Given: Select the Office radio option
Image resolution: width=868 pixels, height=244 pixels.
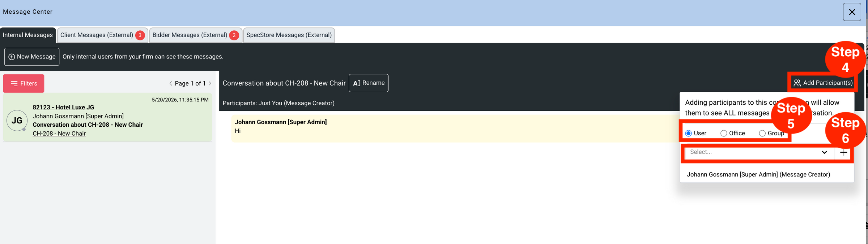Looking at the screenshot, I should tap(724, 133).
